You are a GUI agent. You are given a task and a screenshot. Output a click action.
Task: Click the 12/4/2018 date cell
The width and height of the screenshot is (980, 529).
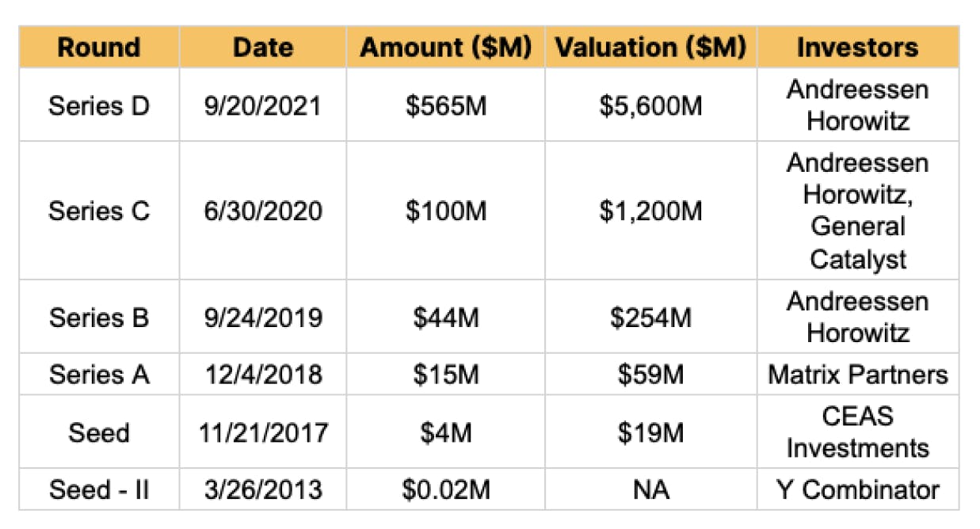[x=263, y=375]
